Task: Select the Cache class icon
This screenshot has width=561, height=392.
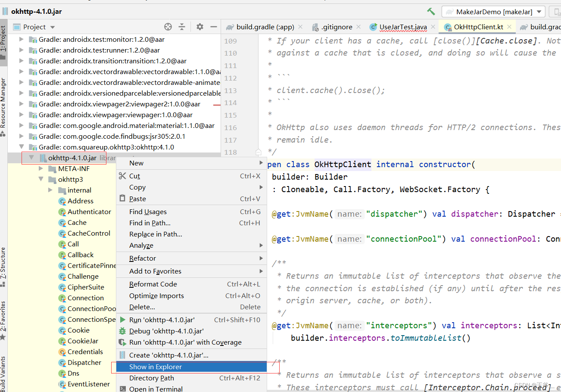Action: (62, 223)
